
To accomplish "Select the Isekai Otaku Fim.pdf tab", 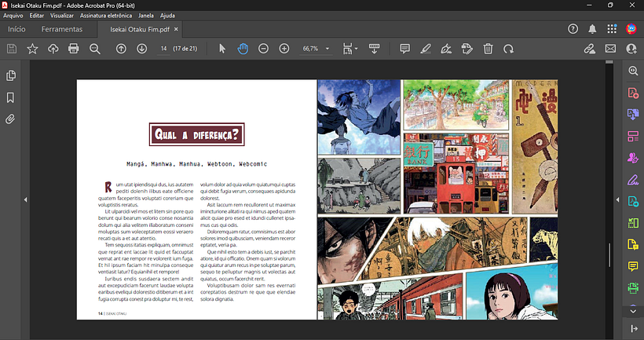I will tap(140, 30).
